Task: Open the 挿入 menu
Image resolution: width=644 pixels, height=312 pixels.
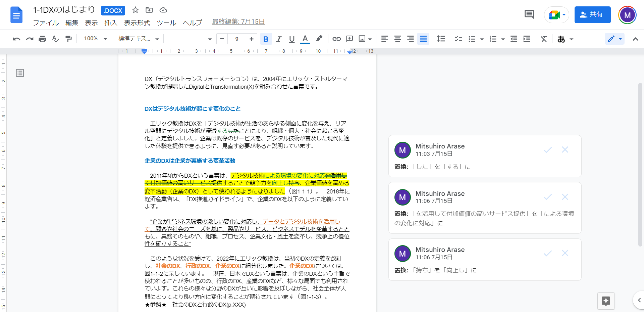Action: click(111, 23)
